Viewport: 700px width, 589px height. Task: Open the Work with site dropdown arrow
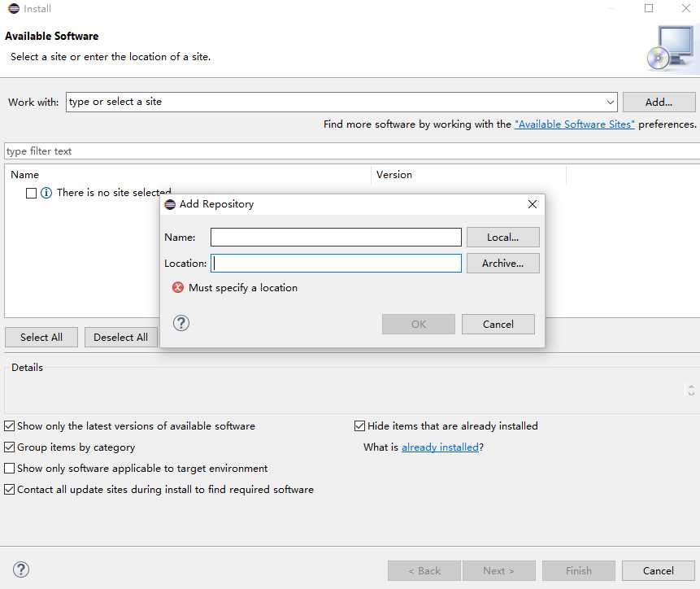[x=611, y=103]
